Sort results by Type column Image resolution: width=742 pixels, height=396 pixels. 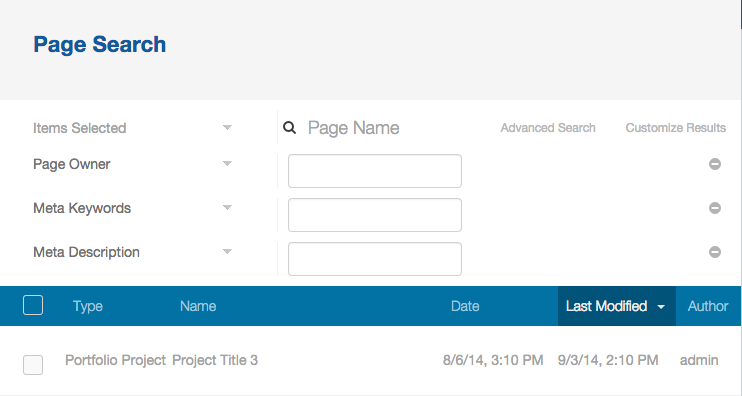tap(88, 306)
